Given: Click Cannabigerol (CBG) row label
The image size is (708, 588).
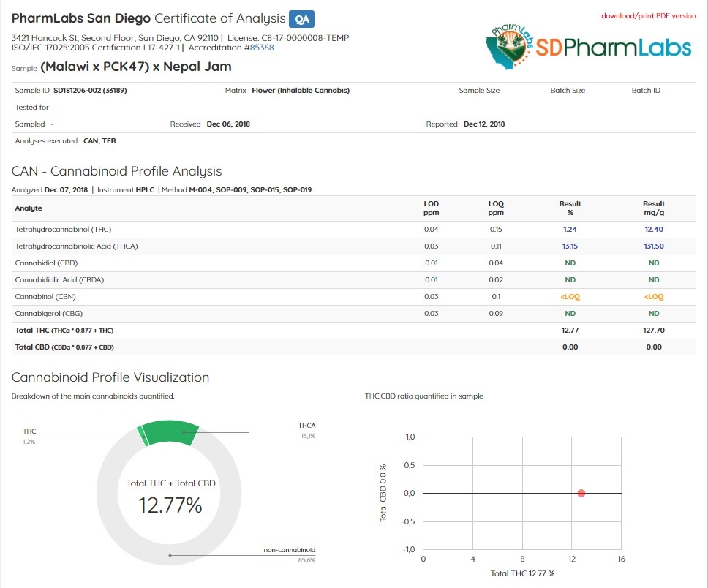Looking at the screenshot, I should 49,314.
